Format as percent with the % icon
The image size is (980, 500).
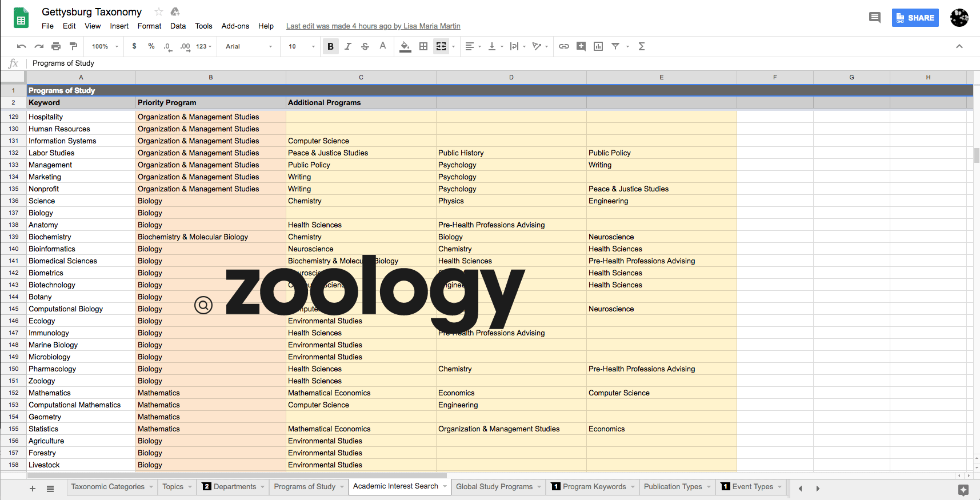[151, 46]
